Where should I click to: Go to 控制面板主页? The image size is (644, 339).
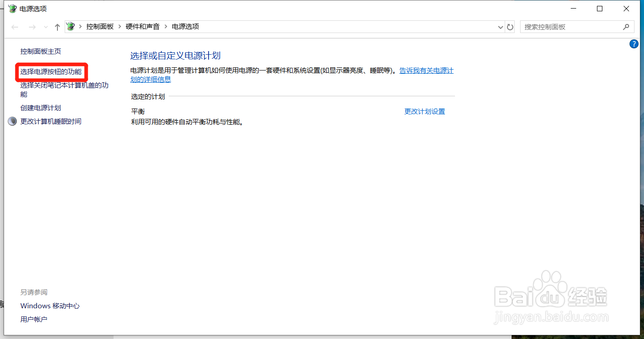click(41, 51)
